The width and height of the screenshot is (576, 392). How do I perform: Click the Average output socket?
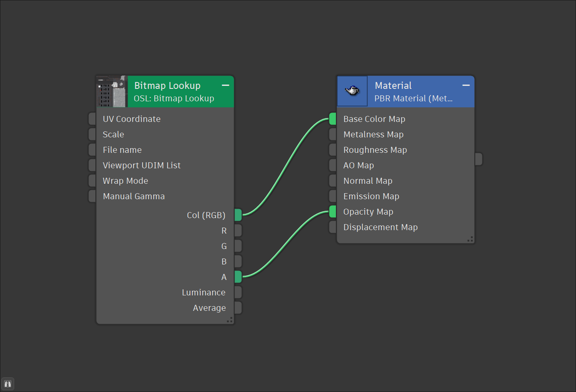coord(238,308)
